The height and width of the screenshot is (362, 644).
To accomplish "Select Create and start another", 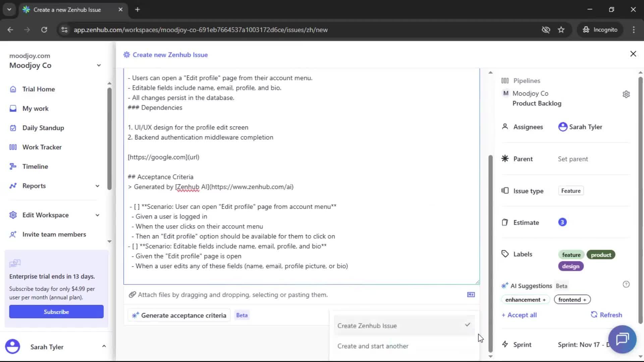I will 373,346.
